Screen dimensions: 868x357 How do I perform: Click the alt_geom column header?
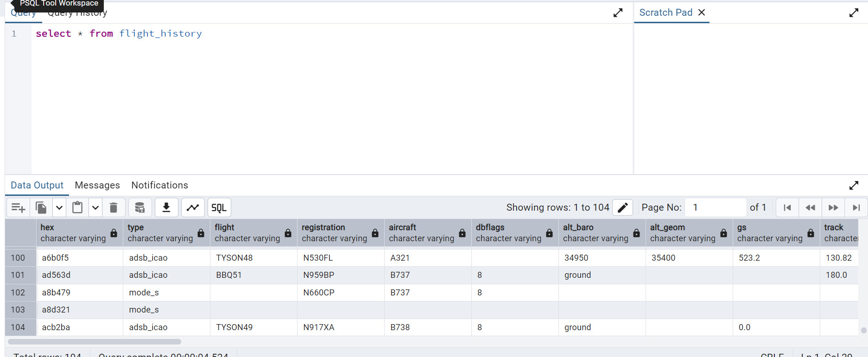(690, 233)
